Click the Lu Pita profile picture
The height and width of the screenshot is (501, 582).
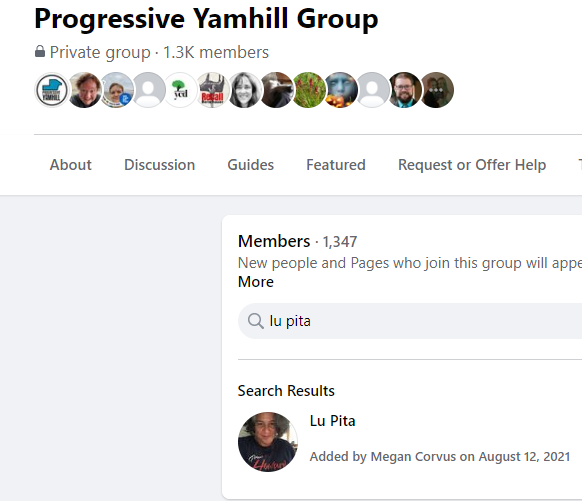tap(268, 442)
